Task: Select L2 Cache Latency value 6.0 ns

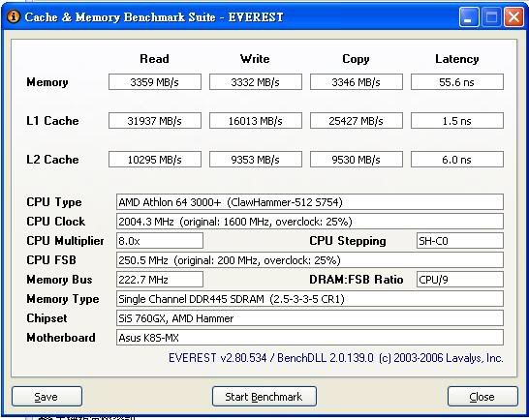Action: pyautogui.click(x=457, y=160)
